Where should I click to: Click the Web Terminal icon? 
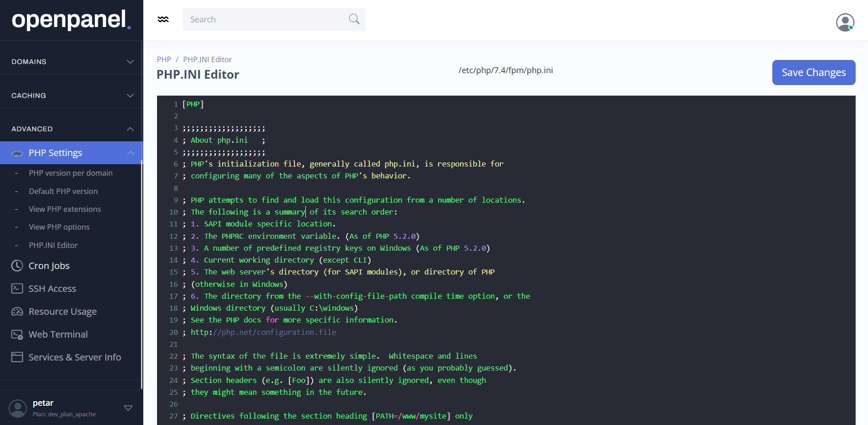[17, 334]
